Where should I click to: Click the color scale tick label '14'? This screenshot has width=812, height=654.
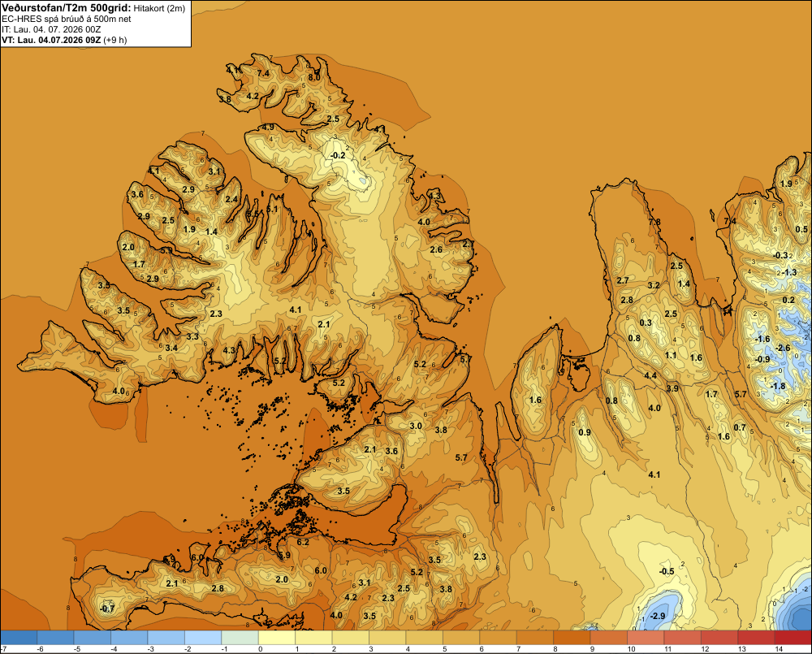(x=779, y=649)
